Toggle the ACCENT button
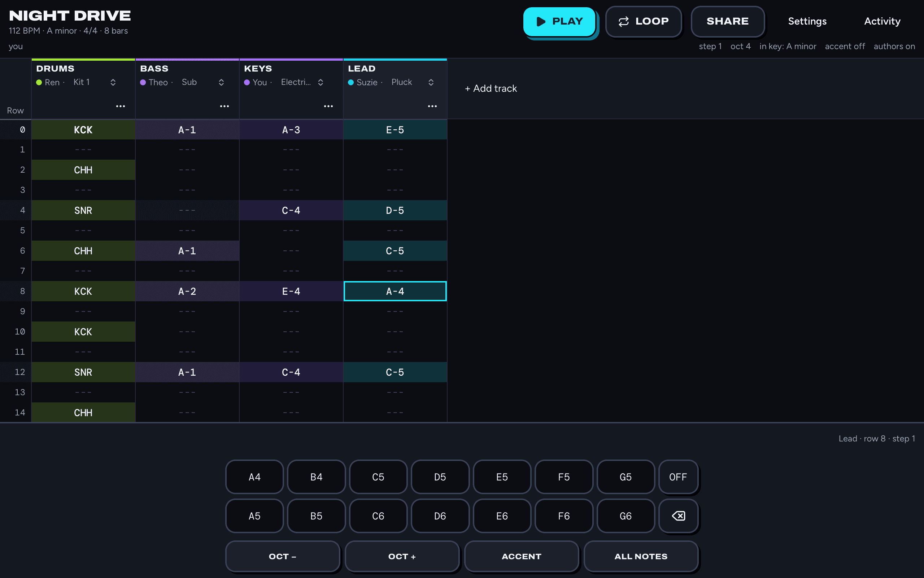Image resolution: width=924 pixels, height=578 pixels. (522, 556)
